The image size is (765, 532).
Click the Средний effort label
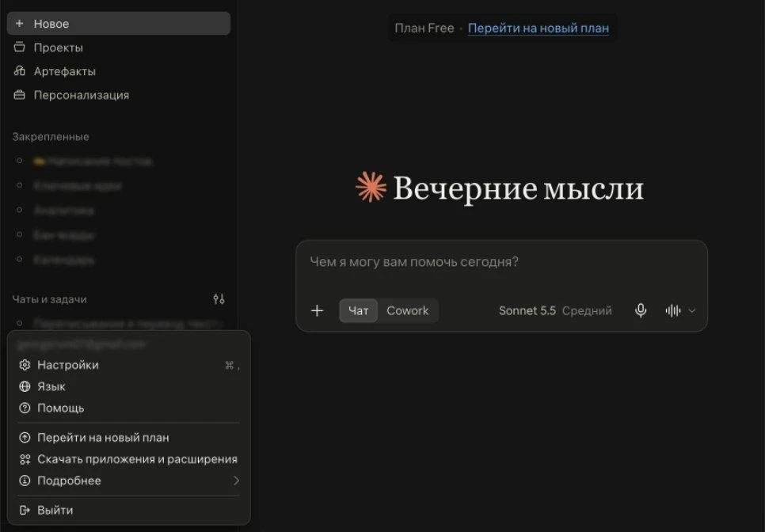pos(587,310)
